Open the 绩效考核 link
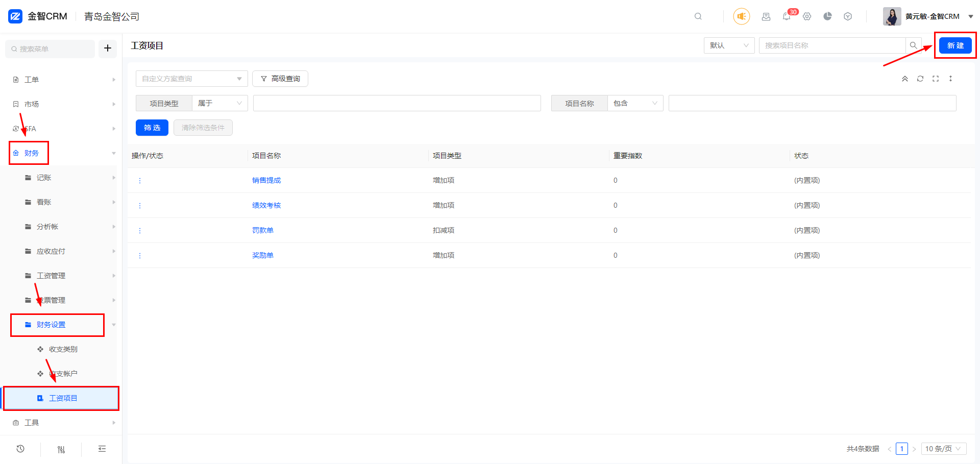980x464 pixels. (x=266, y=205)
